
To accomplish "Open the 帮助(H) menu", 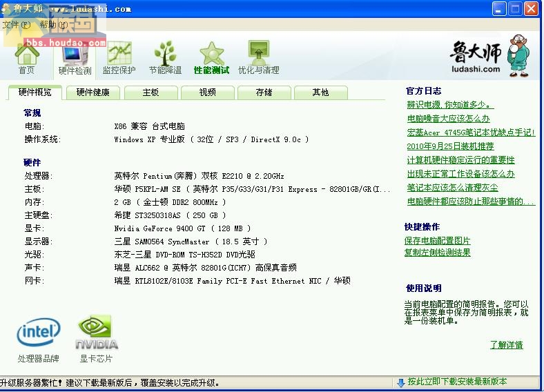I will click(x=53, y=25).
